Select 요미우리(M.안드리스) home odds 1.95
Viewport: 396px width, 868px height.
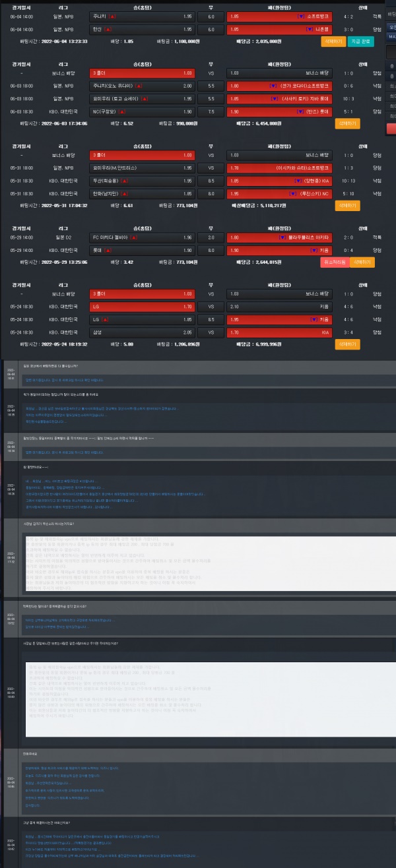pyautogui.click(x=141, y=168)
